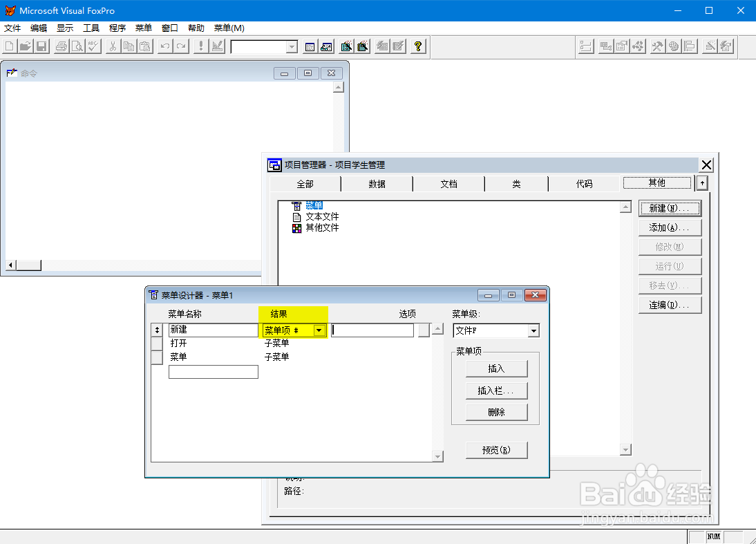
Task: Click the Command window's scroll-up arrow
Action: point(339,87)
